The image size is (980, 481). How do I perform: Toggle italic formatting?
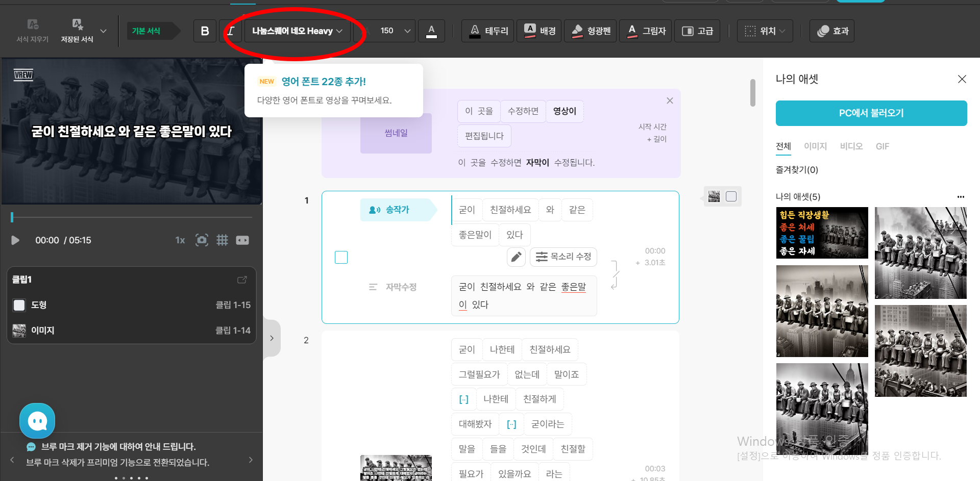[x=231, y=31]
